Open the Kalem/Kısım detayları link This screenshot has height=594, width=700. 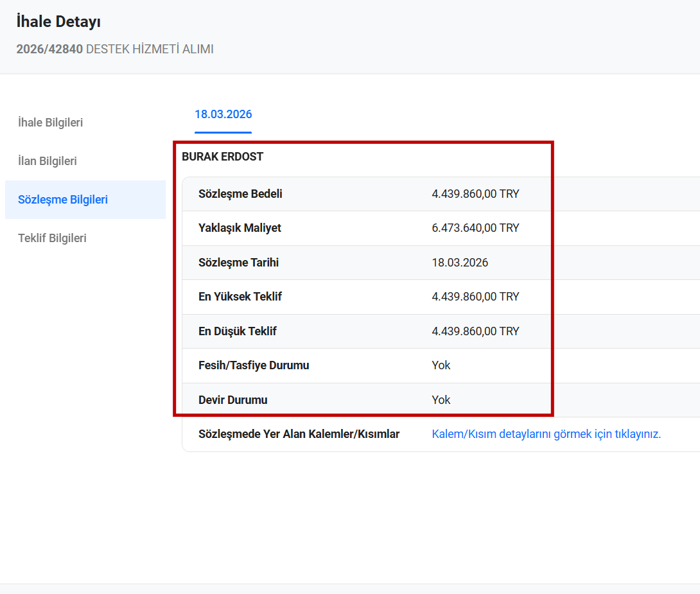(546, 434)
